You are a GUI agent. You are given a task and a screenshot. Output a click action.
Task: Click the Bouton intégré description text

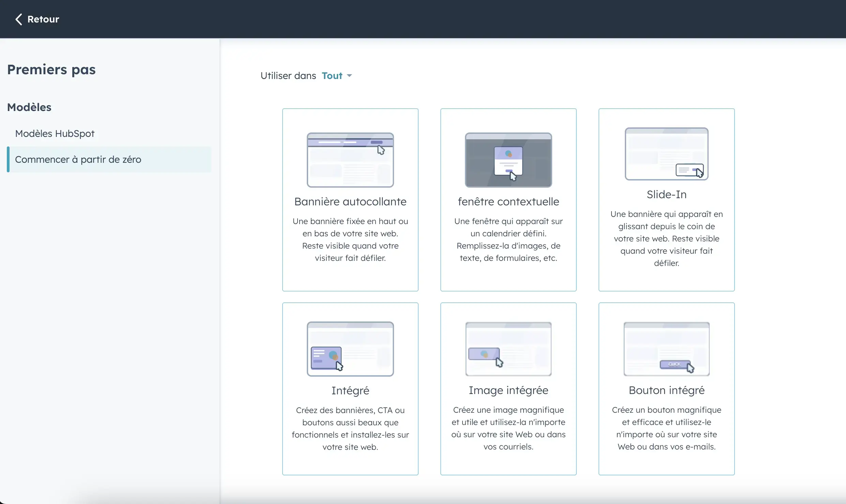pyautogui.click(x=666, y=428)
